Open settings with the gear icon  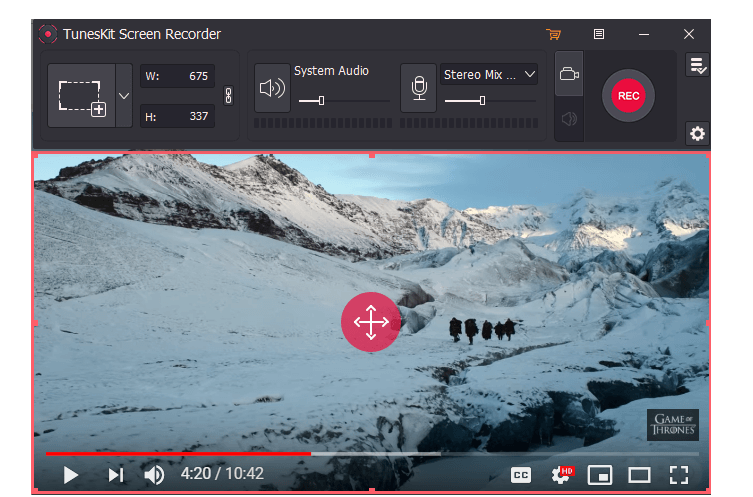(697, 133)
